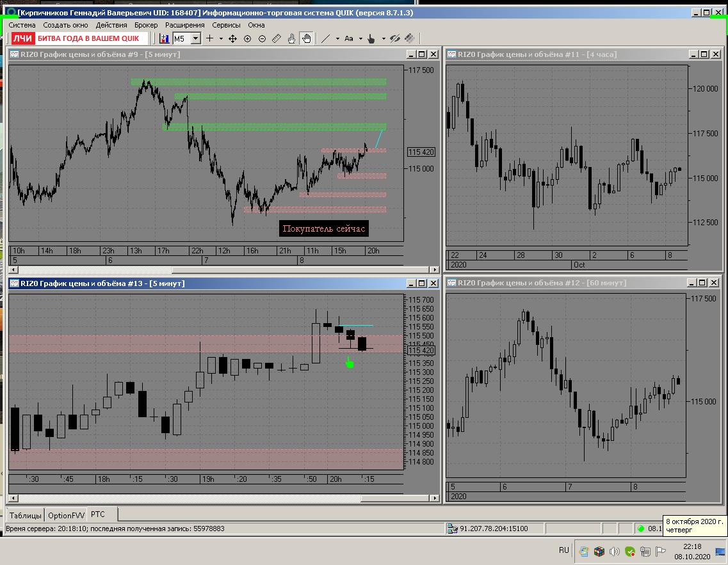
Task: Open the M5 timeframe dropdown
Action: coord(196,38)
